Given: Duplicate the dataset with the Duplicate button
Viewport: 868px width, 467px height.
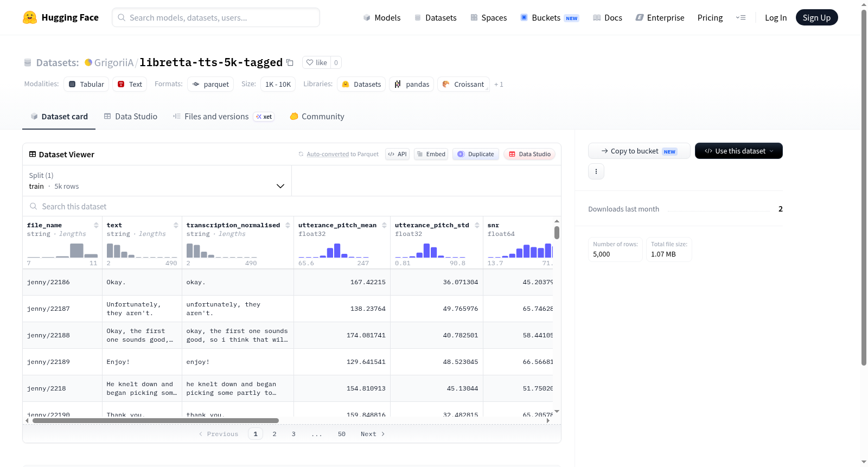Looking at the screenshot, I should click(x=476, y=154).
